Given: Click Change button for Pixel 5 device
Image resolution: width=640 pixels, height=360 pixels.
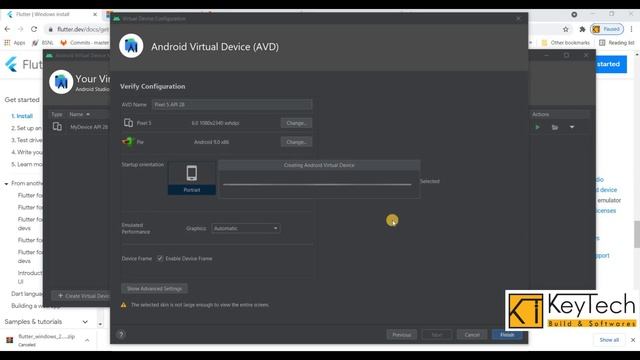Looking at the screenshot, I should (x=296, y=123).
